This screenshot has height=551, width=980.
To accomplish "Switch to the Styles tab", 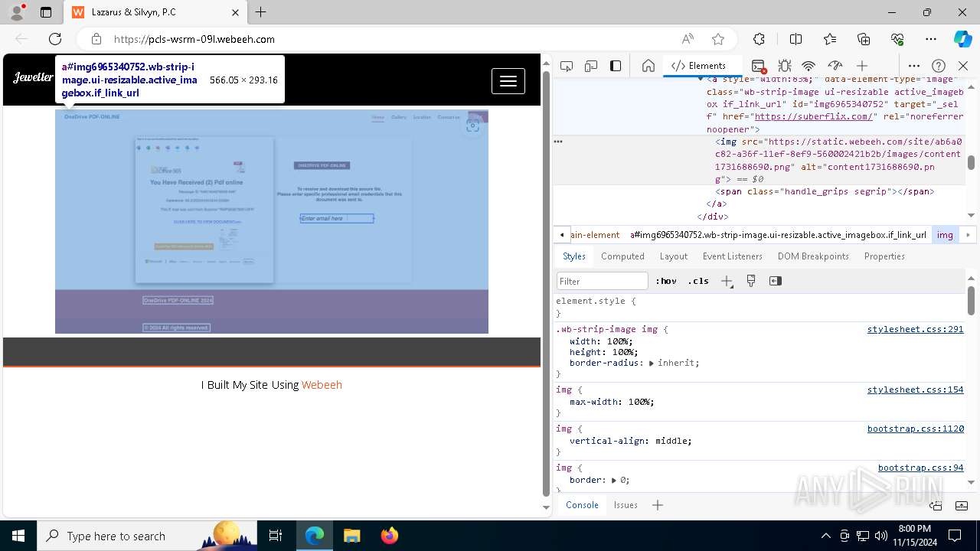I will [574, 256].
